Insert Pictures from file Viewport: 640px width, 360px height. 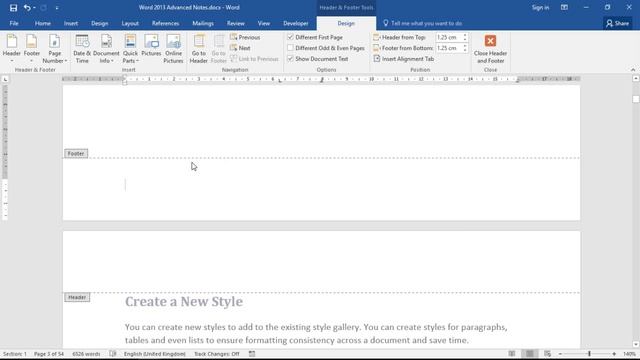pyautogui.click(x=151, y=46)
